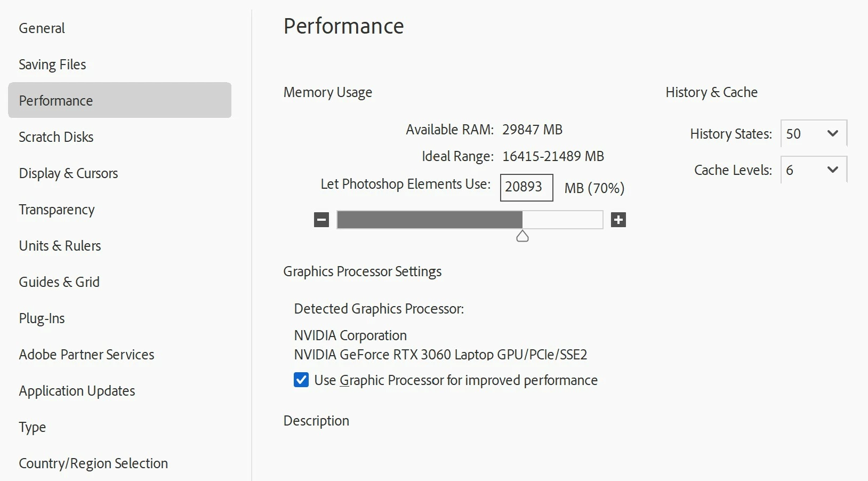
Task: Open Adobe Partner Services section
Action: click(x=86, y=355)
